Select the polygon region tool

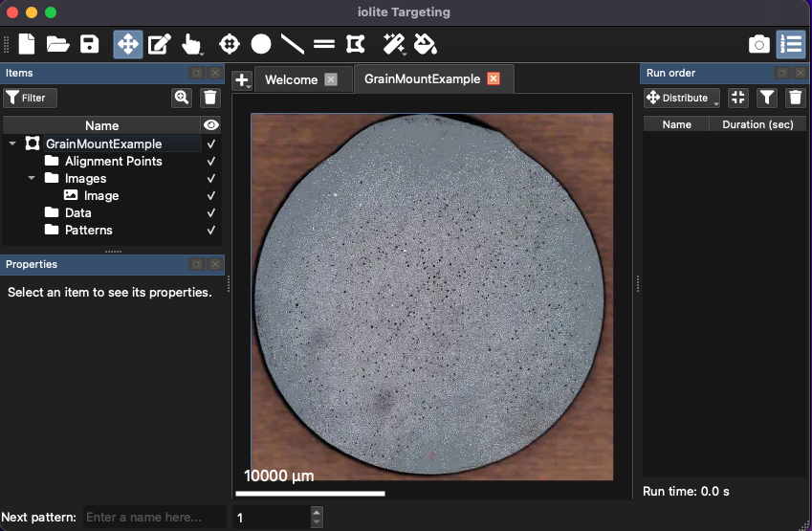[x=355, y=44]
